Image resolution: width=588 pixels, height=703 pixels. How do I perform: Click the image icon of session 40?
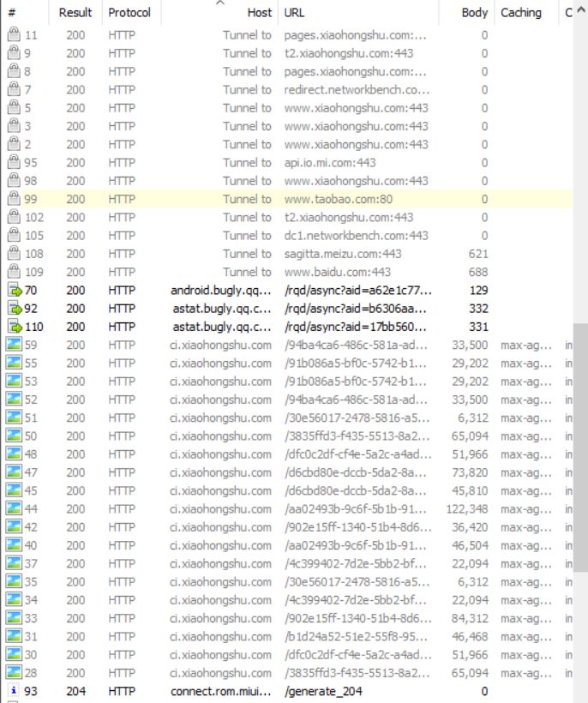pos(14,545)
